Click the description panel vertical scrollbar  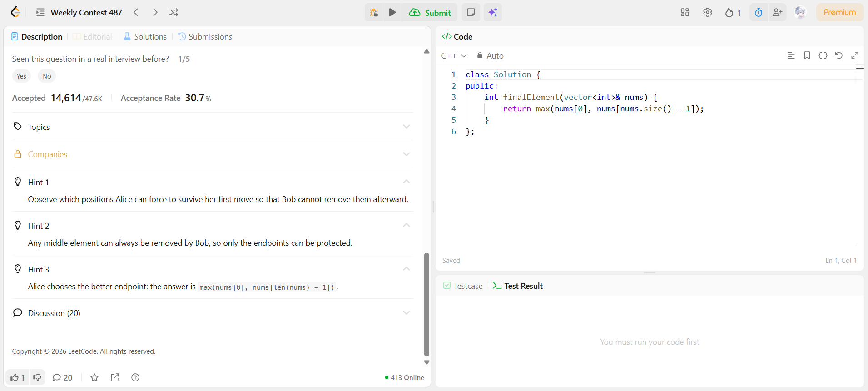pos(427,304)
